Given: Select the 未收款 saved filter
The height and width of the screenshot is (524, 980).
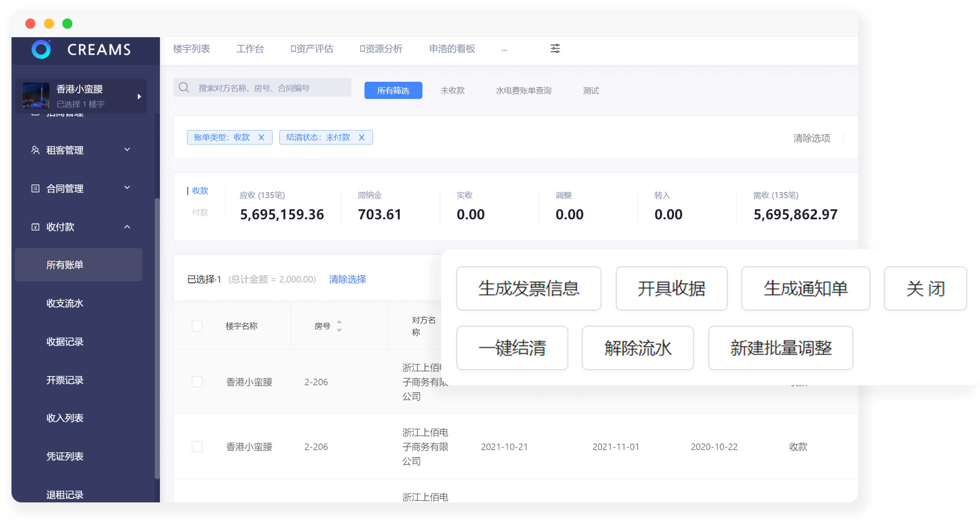Looking at the screenshot, I should tap(452, 90).
